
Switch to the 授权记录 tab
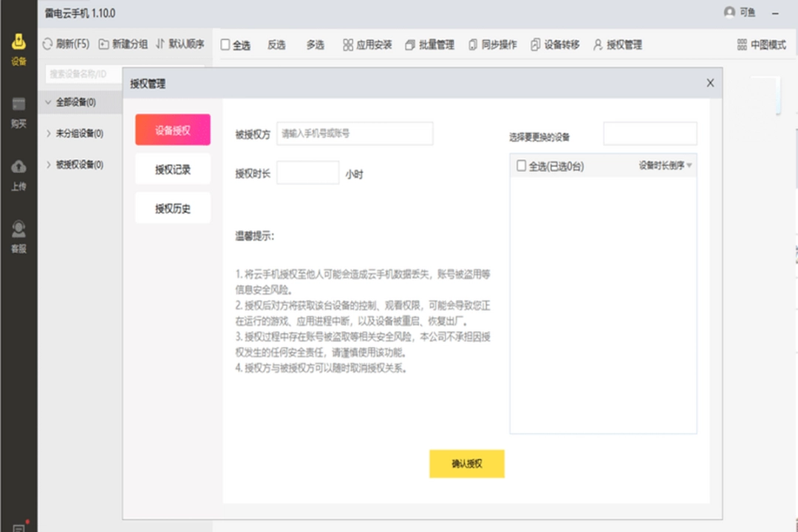(x=172, y=169)
